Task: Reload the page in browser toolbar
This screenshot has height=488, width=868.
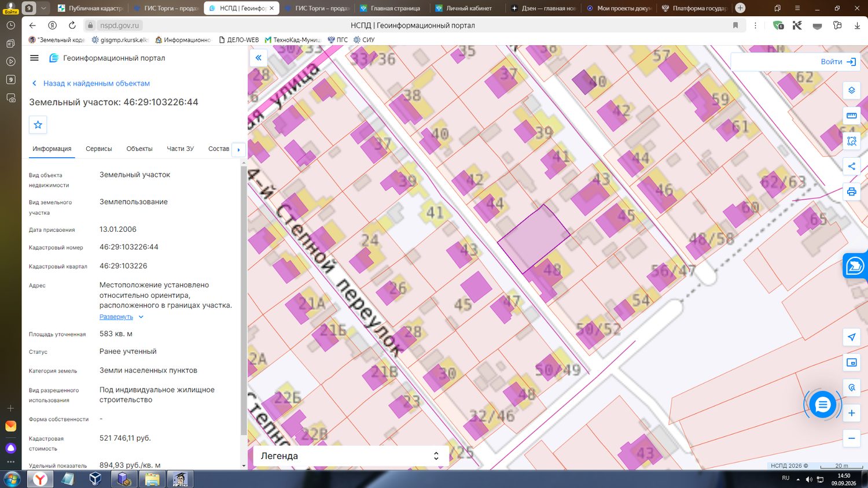Action: 72,25
